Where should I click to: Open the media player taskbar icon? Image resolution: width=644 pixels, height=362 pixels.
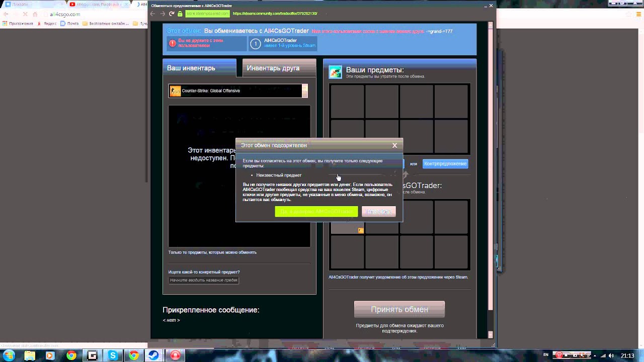50,355
